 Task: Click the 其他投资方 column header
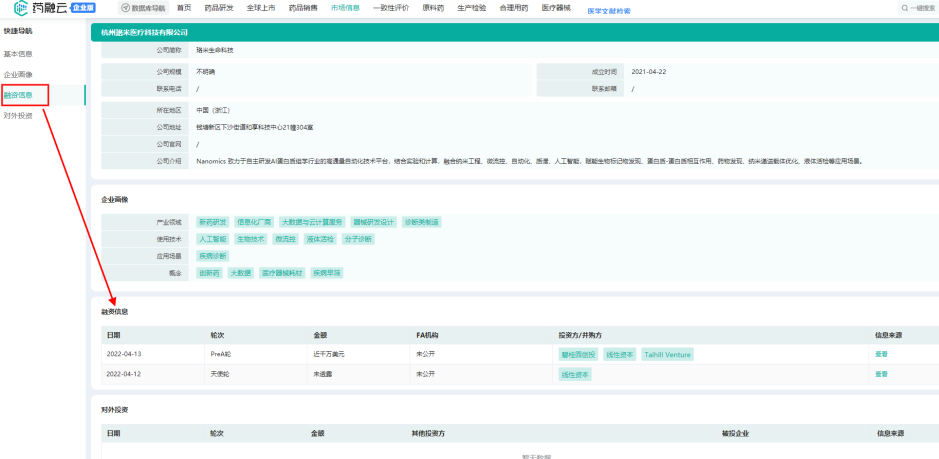[x=428, y=433]
